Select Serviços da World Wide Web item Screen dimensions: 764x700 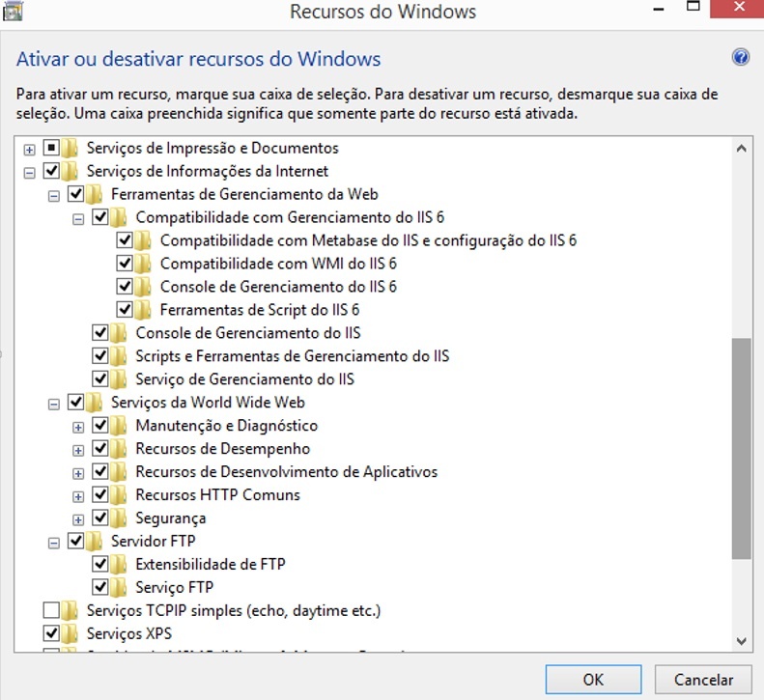208,403
